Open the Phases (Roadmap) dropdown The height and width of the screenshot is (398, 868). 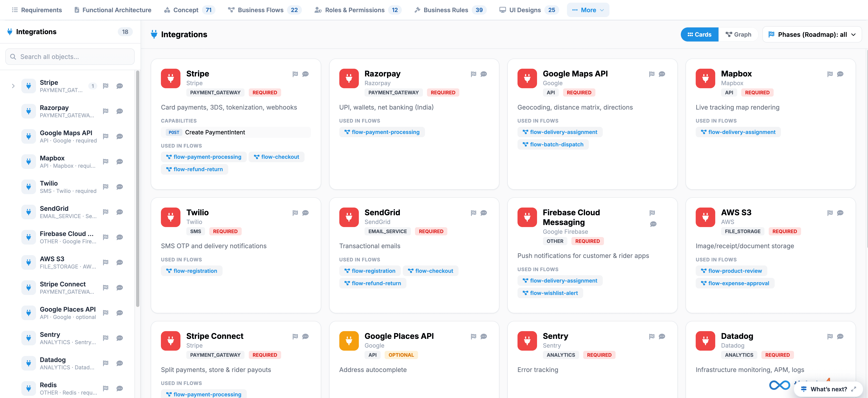tap(812, 34)
